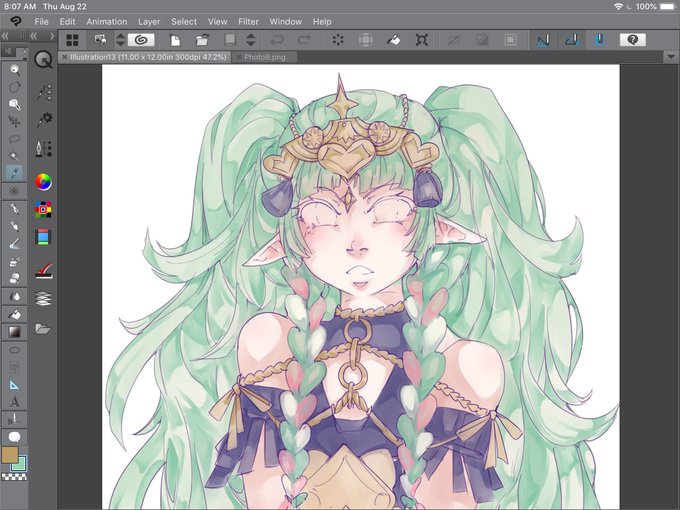This screenshot has width=680, height=510.
Task: Click the Fill bucket command bar icon
Action: click(393, 40)
